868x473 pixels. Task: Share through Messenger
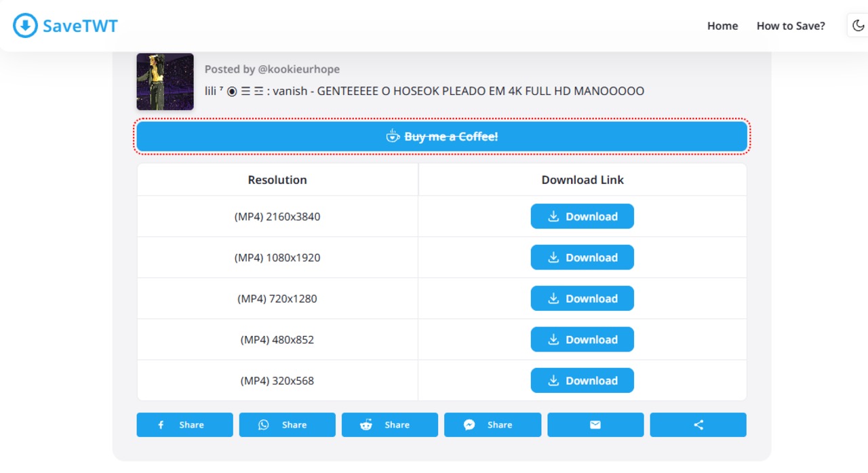tap(492, 425)
